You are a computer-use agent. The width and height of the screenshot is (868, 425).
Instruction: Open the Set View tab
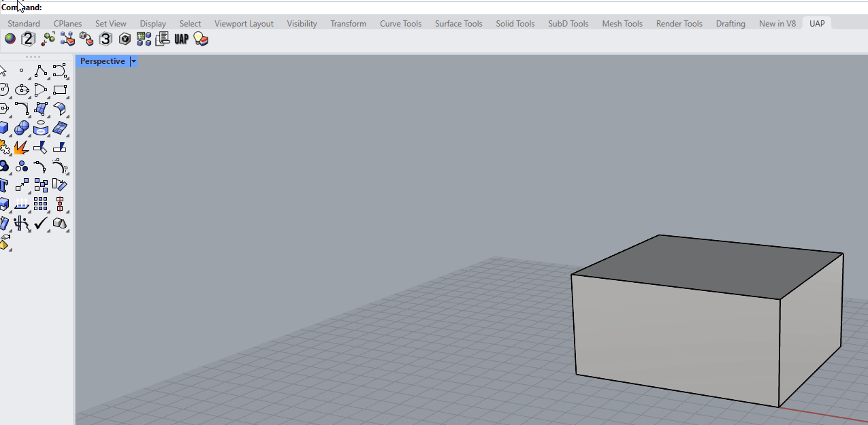click(111, 23)
